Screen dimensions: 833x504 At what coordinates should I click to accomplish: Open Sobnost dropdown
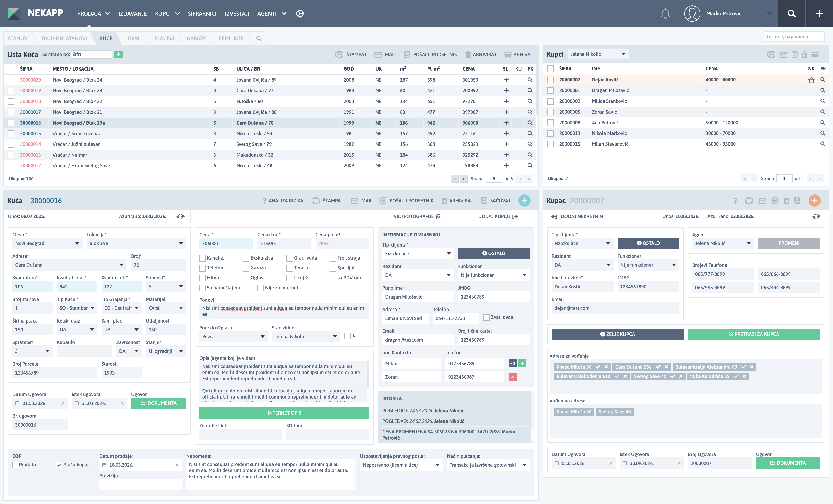click(166, 287)
